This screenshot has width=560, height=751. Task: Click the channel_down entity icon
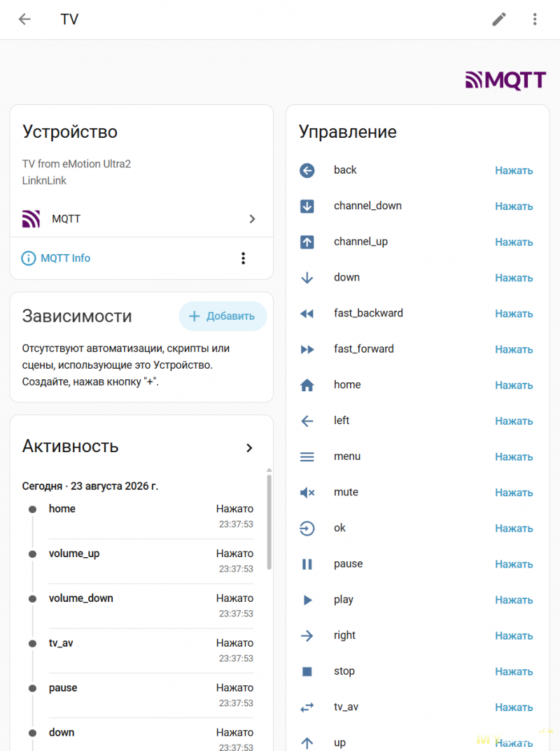(x=307, y=206)
